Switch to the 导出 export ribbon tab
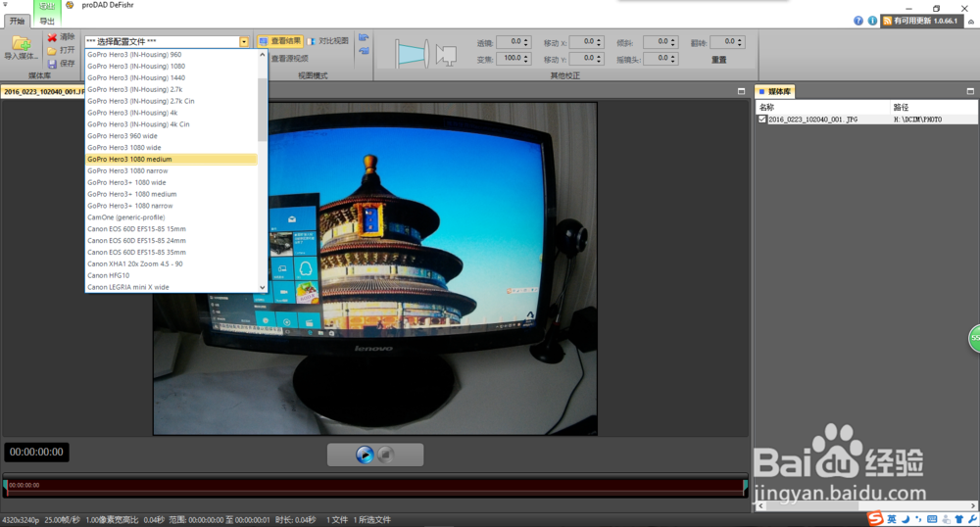The height and width of the screenshot is (527, 980). pyautogui.click(x=47, y=21)
